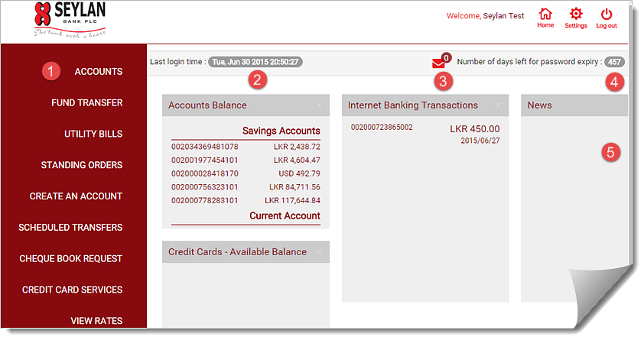Click the Log out power icon
The image size is (644, 340).
coord(607,14)
